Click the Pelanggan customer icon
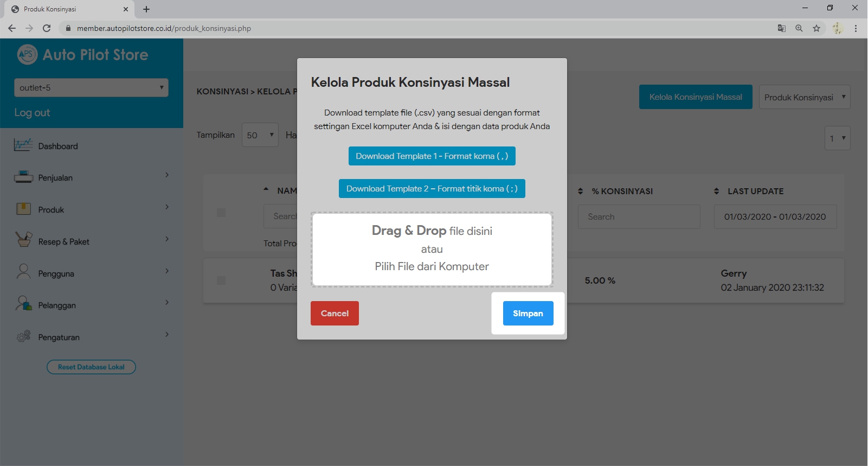 [23, 304]
